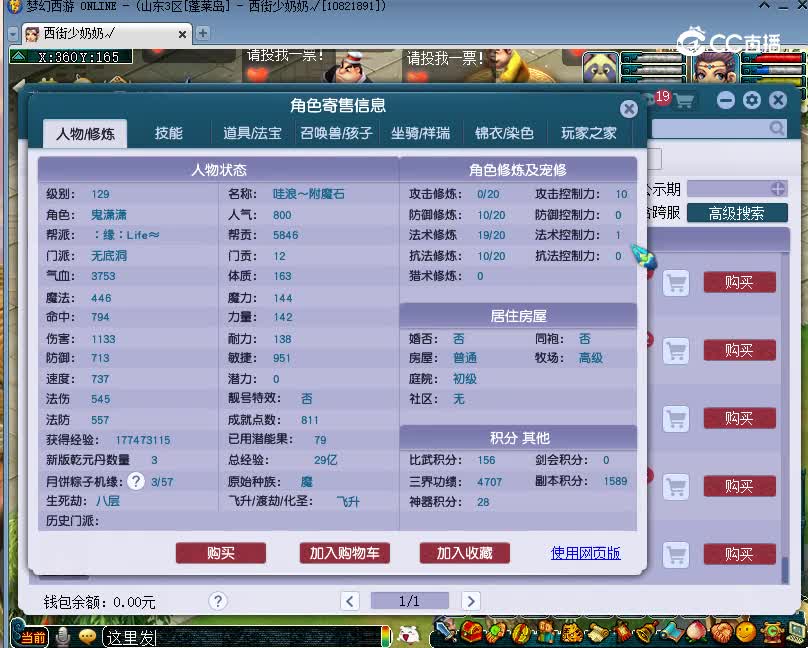808x648 pixels.
Task: Open the tiger pet icon in bottom toolbar
Action: [572, 632]
